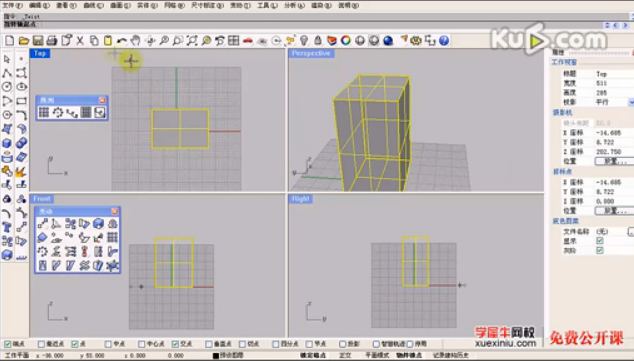Viewport: 634px width, 361px height.
Task: Select the pointer arrow tool in left sidebar
Action: (x=7, y=59)
